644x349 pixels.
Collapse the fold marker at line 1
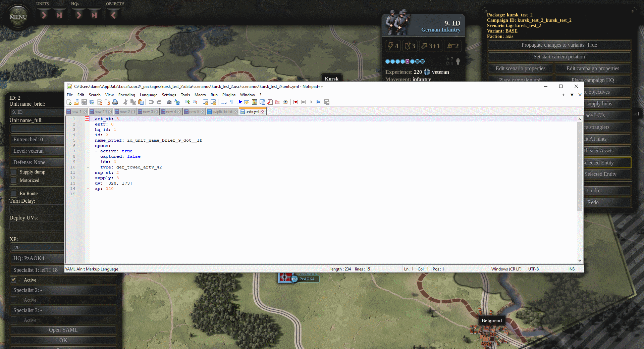(87, 119)
